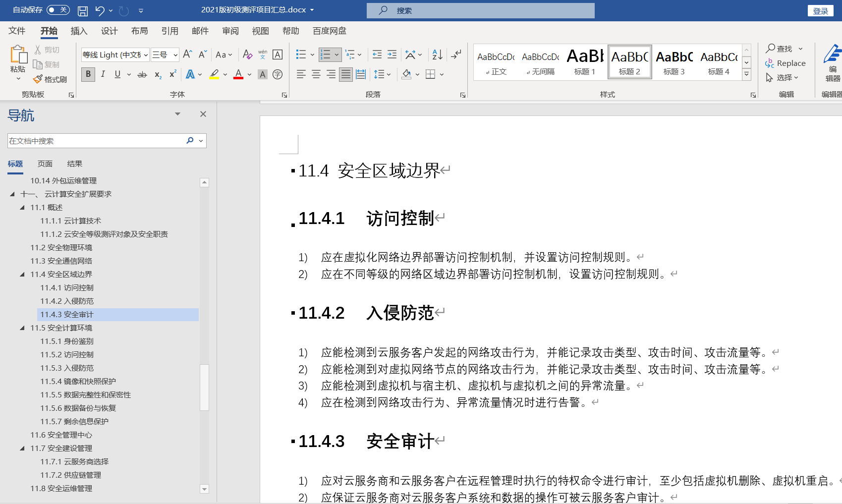Expand the Styles gallery
This screenshot has width=842, height=504.
[x=746, y=74]
